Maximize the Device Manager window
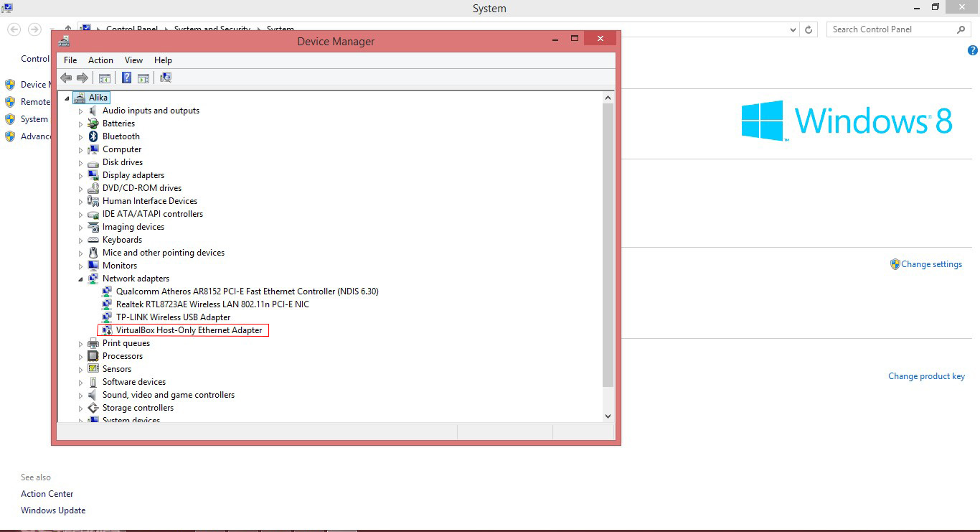 [x=574, y=38]
